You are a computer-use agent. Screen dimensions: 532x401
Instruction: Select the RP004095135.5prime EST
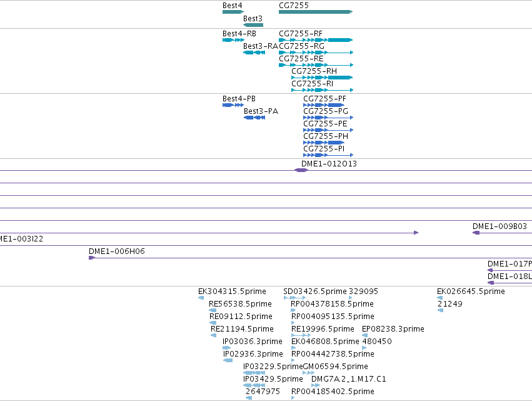point(293,323)
